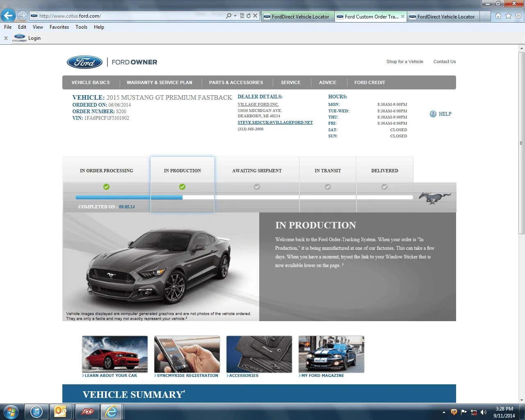Show hidden system tray icons arrow
Screen dimensions: 525x420
point(444,412)
